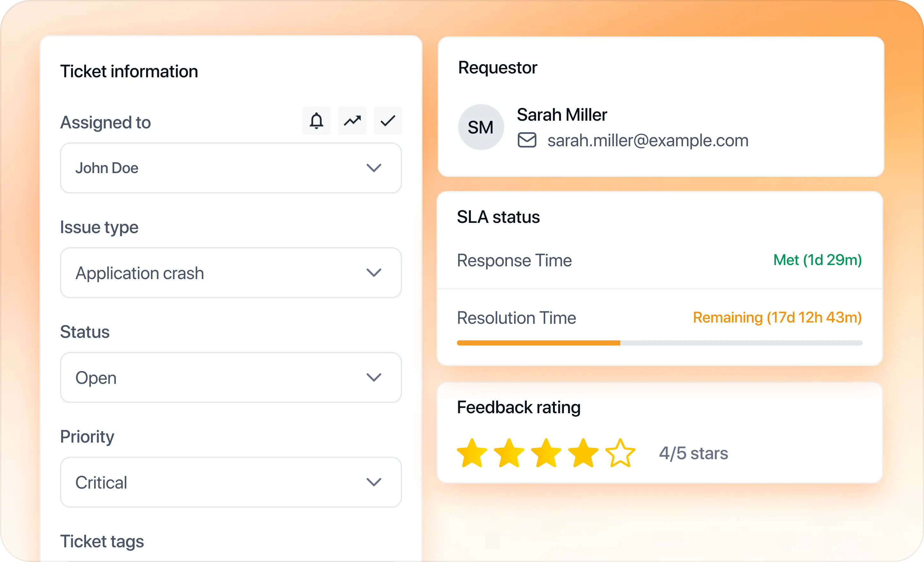924x562 pixels.
Task: Select the second feedback star
Action: point(509,453)
